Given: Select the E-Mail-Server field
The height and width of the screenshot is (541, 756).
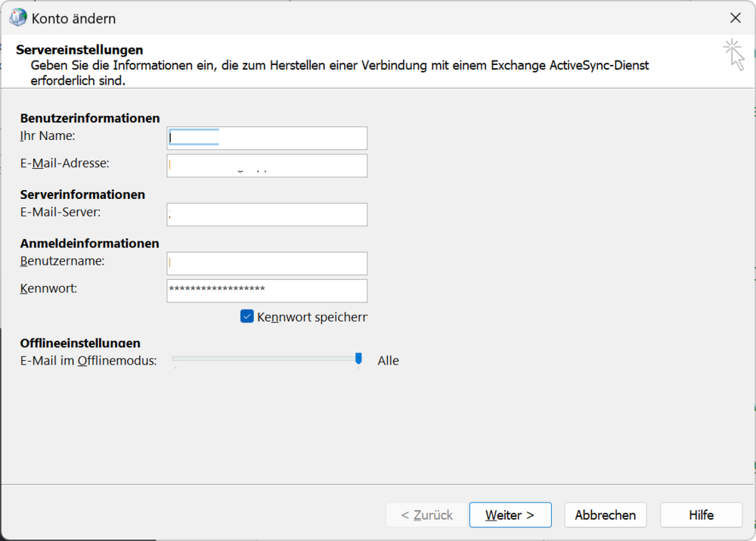Looking at the screenshot, I should (x=266, y=214).
